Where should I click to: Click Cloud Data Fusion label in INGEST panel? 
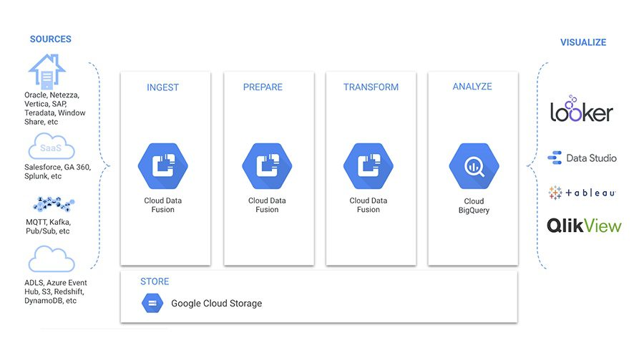(x=162, y=205)
